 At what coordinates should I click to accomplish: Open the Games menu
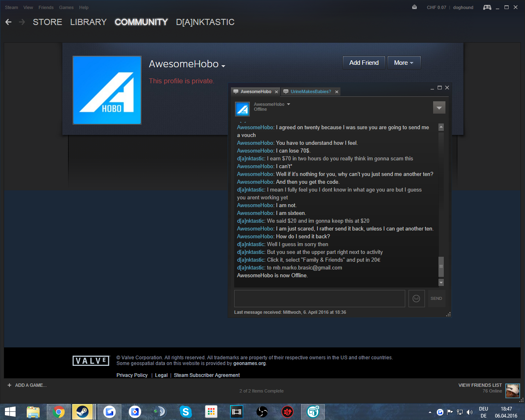coord(66,7)
